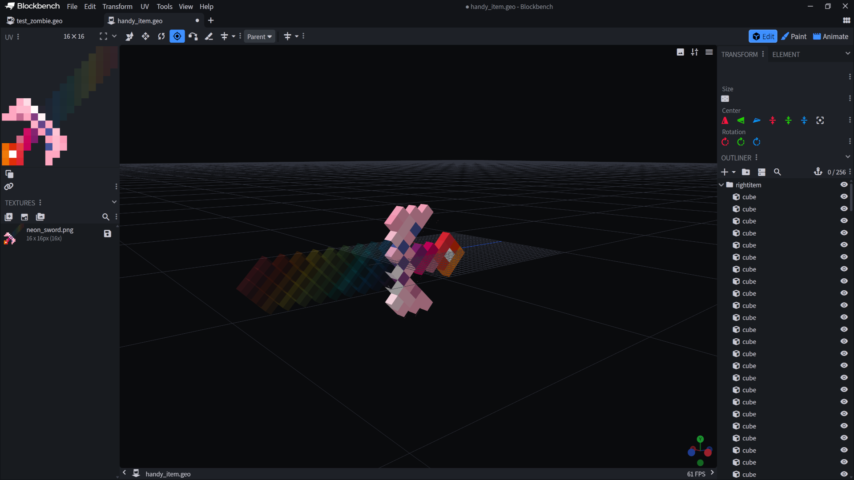
Task: Click red center pivot X alignment icon
Action: click(x=772, y=120)
